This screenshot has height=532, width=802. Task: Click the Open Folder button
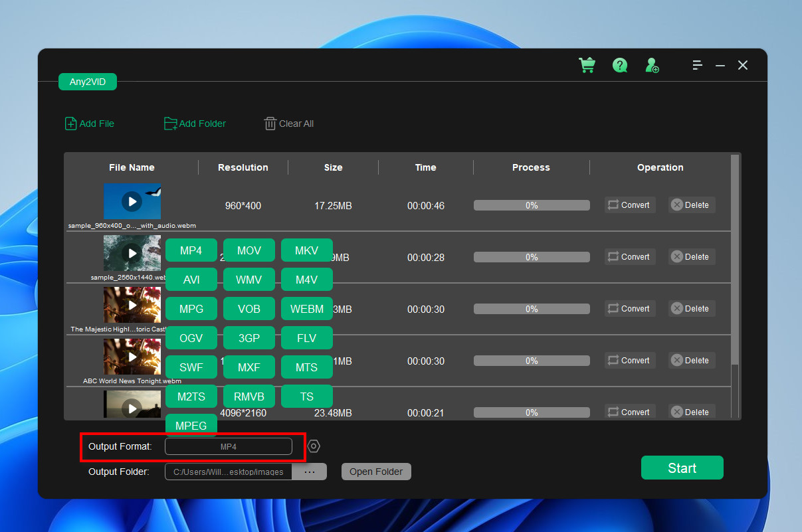376,472
